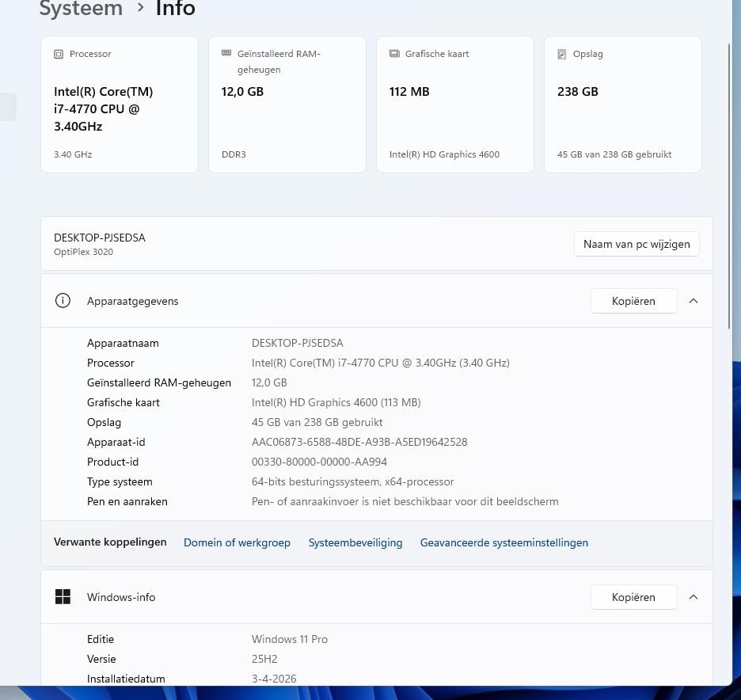Click the info icon beside Apparaatgegevens

tap(63, 301)
